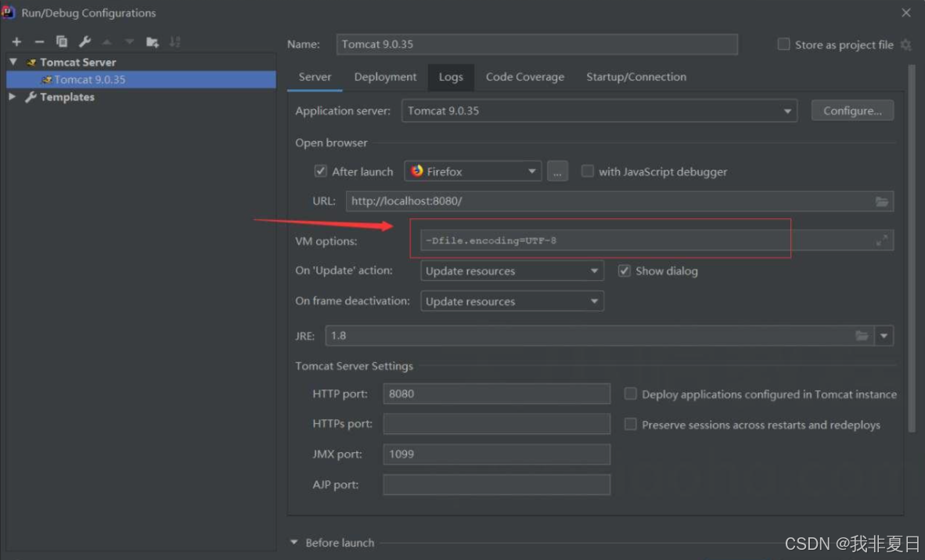The width and height of the screenshot is (925, 560).
Task: Click the JRE 1.8 field
Action: tap(599, 336)
